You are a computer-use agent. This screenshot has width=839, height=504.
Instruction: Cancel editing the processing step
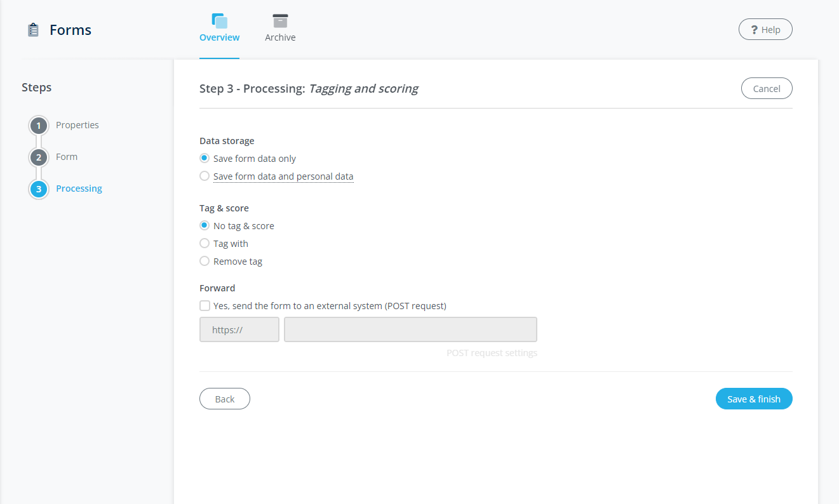pos(767,88)
